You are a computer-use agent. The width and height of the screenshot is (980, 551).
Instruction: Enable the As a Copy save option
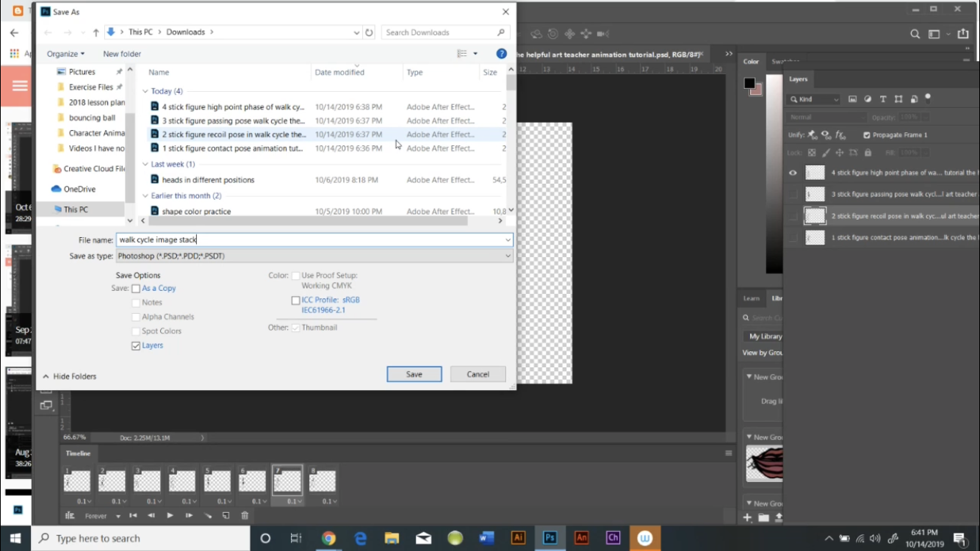136,288
